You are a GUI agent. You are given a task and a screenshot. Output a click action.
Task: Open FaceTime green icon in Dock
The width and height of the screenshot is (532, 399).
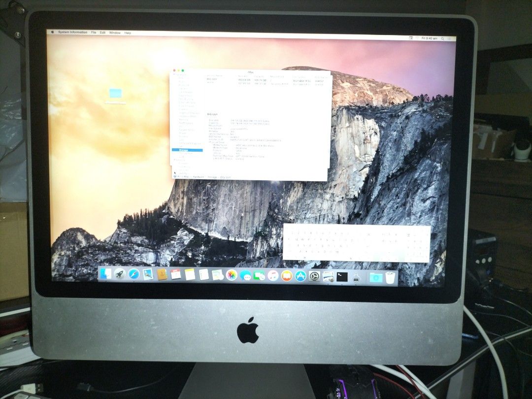[259, 275]
